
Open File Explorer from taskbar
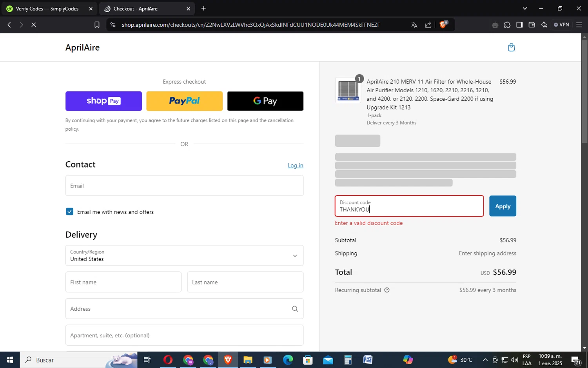pyautogui.click(x=248, y=360)
